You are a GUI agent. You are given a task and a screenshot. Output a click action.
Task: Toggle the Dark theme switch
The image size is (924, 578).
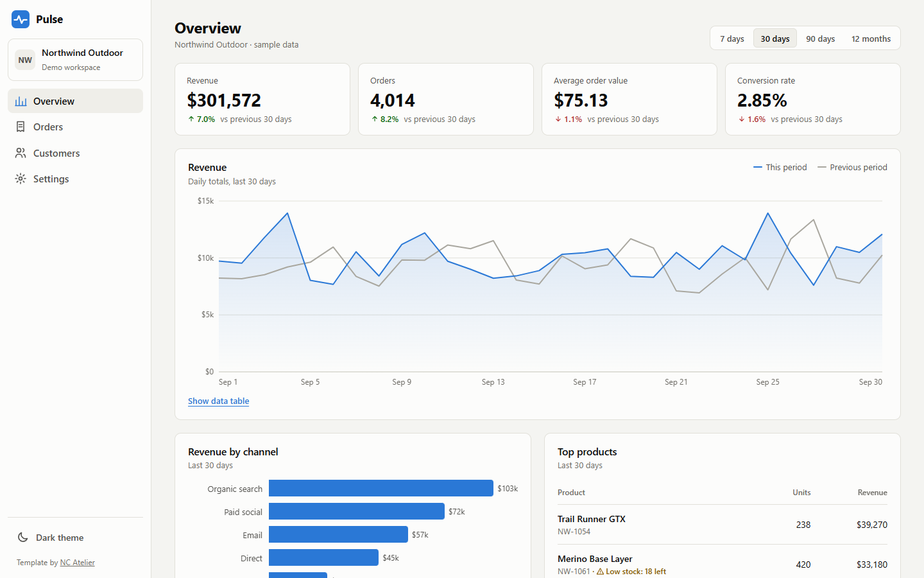tap(75, 538)
